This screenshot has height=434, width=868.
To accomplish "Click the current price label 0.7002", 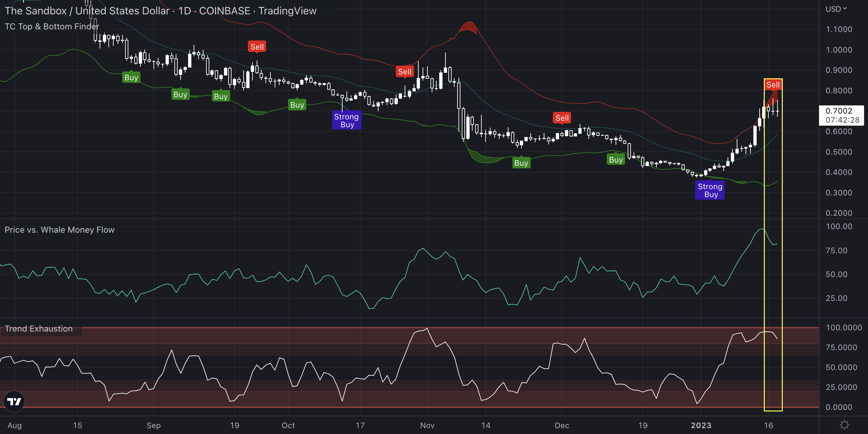I will pyautogui.click(x=841, y=115).
